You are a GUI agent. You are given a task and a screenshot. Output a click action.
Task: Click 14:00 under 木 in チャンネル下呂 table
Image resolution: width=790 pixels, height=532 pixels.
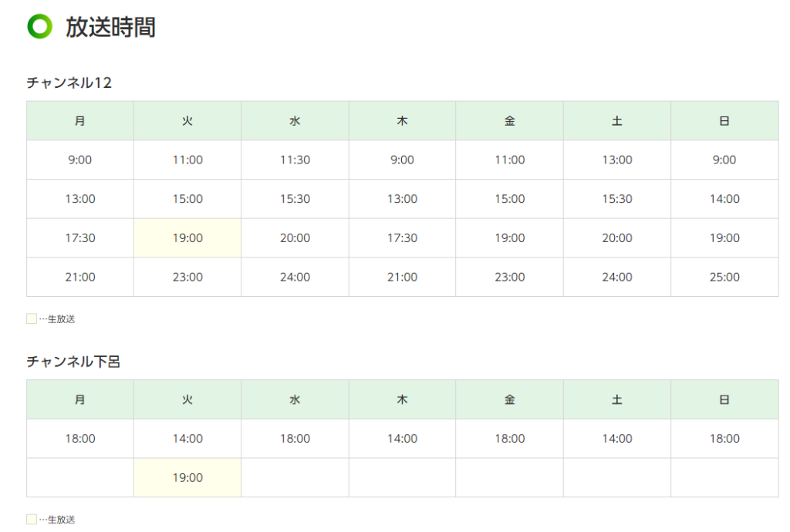tap(402, 439)
